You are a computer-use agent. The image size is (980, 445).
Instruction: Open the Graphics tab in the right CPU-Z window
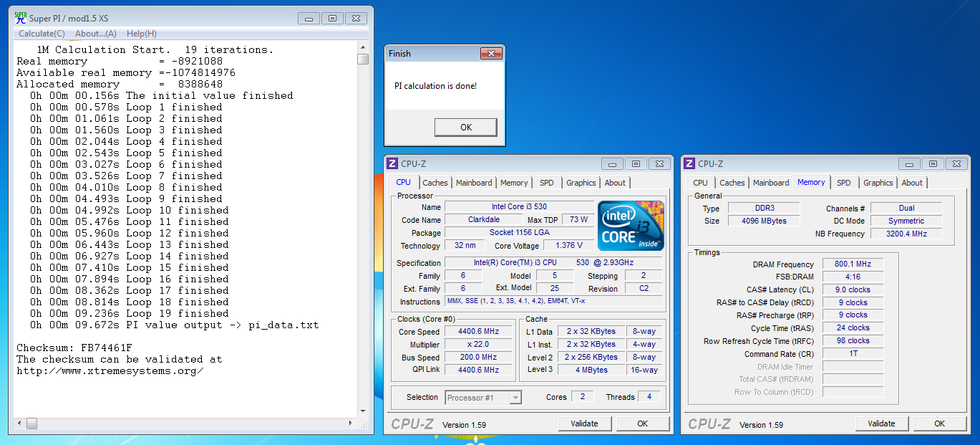coord(878,183)
